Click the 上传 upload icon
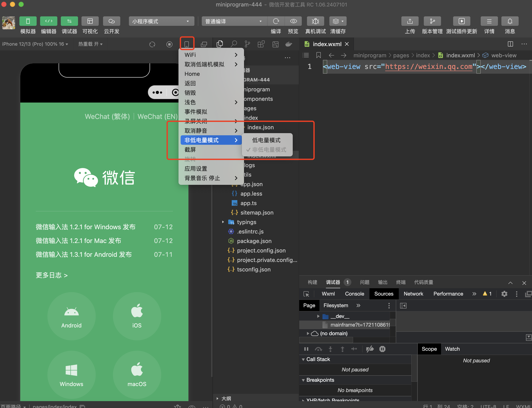The width and height of the screenshot is (532, 408). click(x=410, y=21)
